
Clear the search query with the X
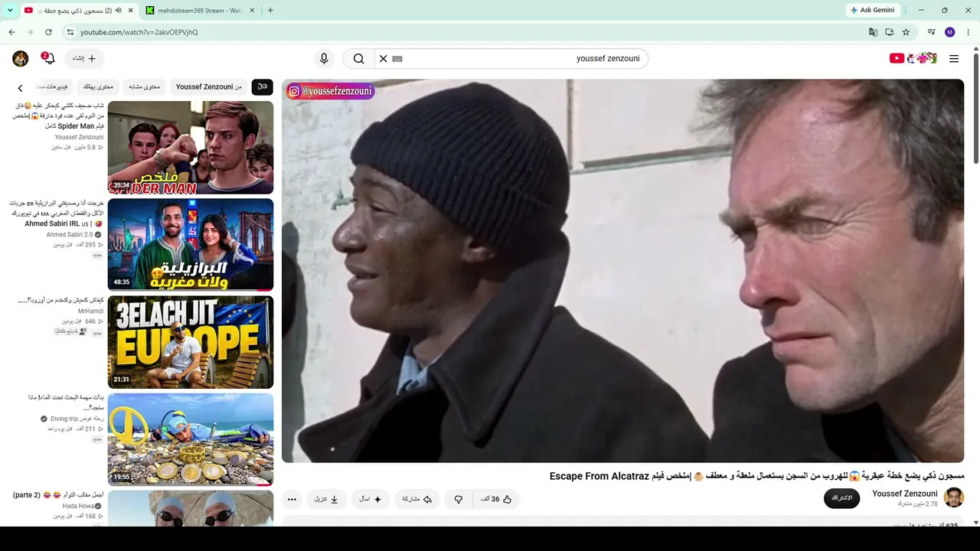pos(384,59)
